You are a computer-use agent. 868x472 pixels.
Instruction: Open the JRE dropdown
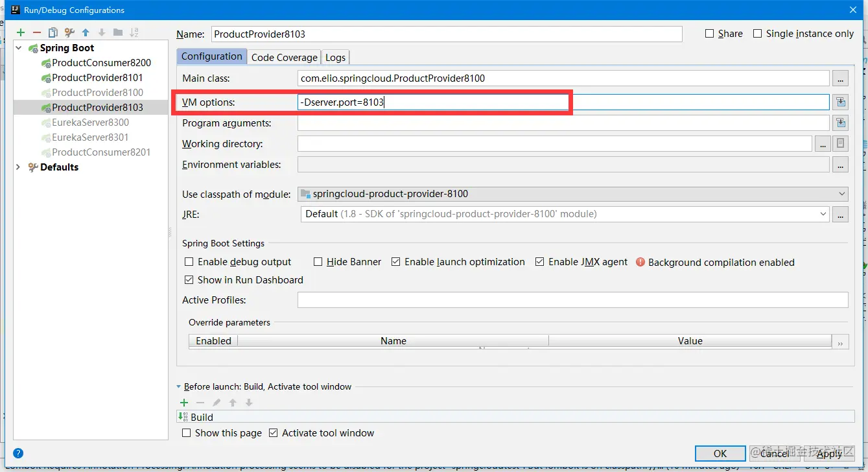[x=823, y=214]
